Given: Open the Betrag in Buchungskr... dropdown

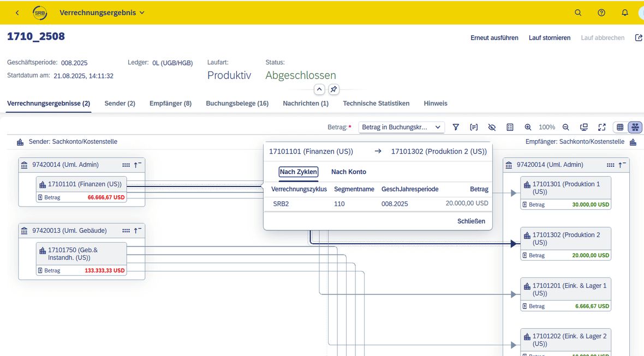Looking at the screenshot, I should [401, 127].
